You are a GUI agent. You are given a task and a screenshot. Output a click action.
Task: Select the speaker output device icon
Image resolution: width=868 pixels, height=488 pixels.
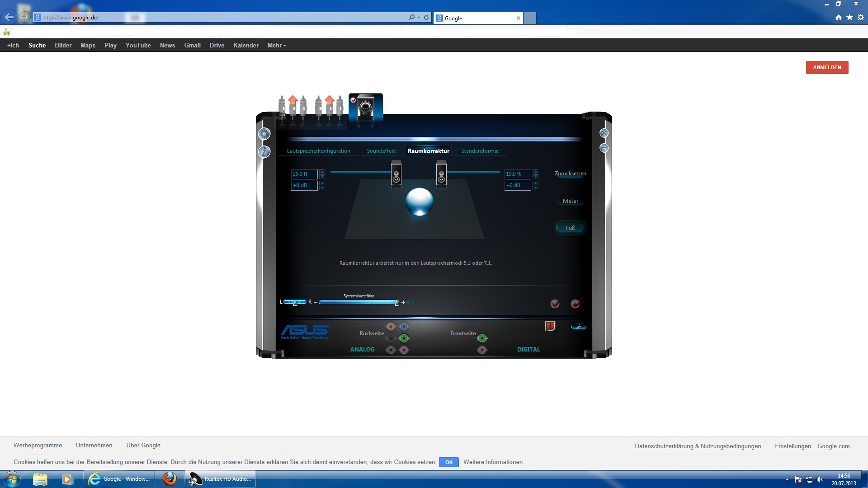pos(365,108)
